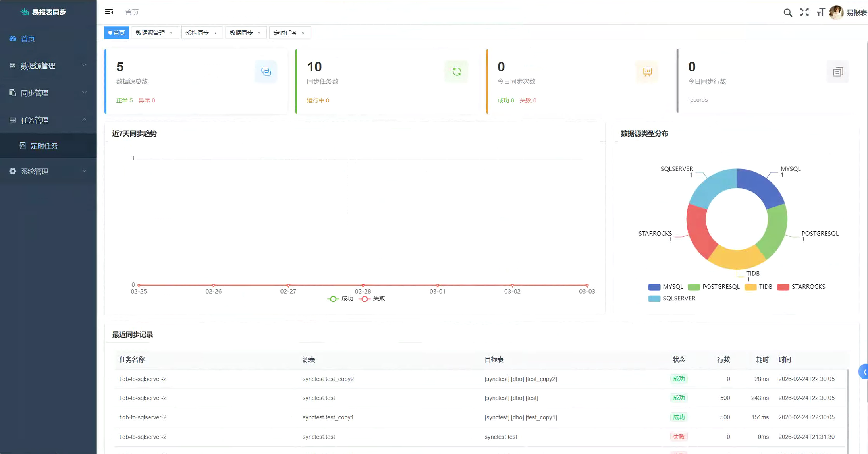Screen dimensions: 868x454
Task: Open the font size adjustment icon
Action: click(x=820, y=13)
